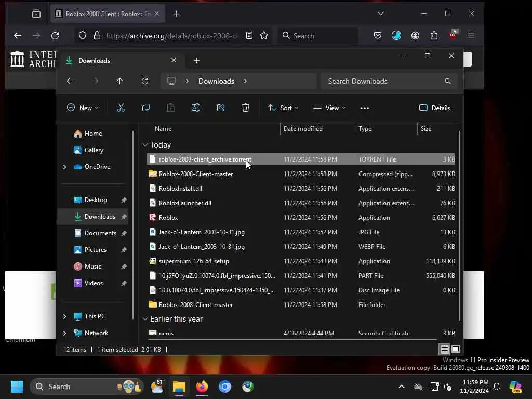
Task: Expand This PC in the navigation pane
Action: click(x=65, y=316)
